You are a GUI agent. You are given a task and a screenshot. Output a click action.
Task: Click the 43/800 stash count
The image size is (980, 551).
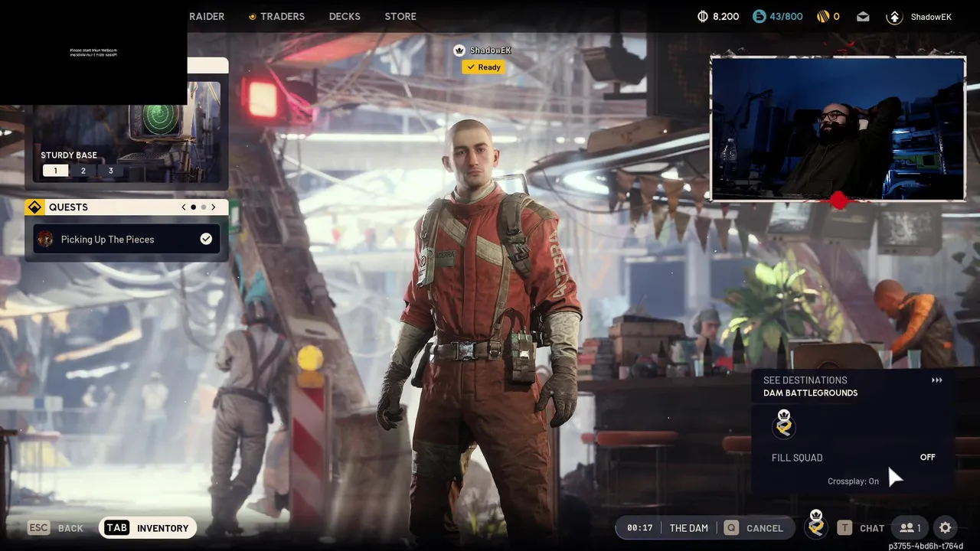tap(788, 16)
